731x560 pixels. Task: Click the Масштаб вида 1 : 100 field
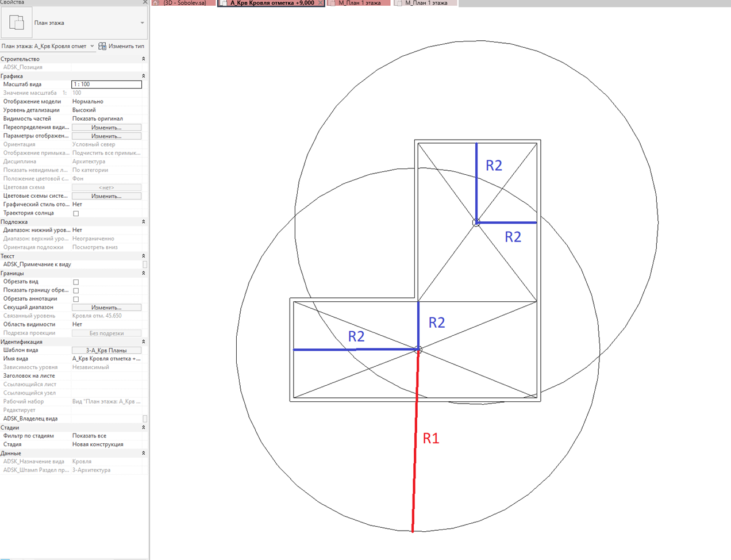tap(106, 85)
